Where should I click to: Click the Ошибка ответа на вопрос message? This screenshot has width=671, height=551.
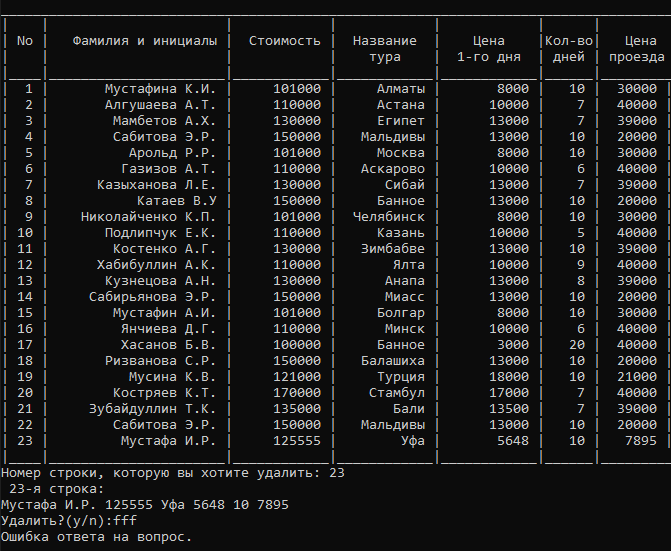coord(97,537)
